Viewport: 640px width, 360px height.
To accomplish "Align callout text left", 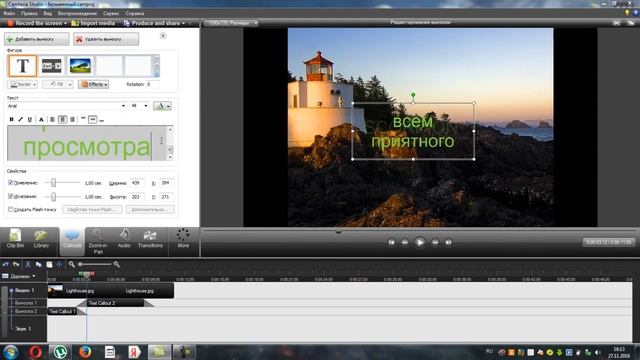I will [x=52, y=119].
